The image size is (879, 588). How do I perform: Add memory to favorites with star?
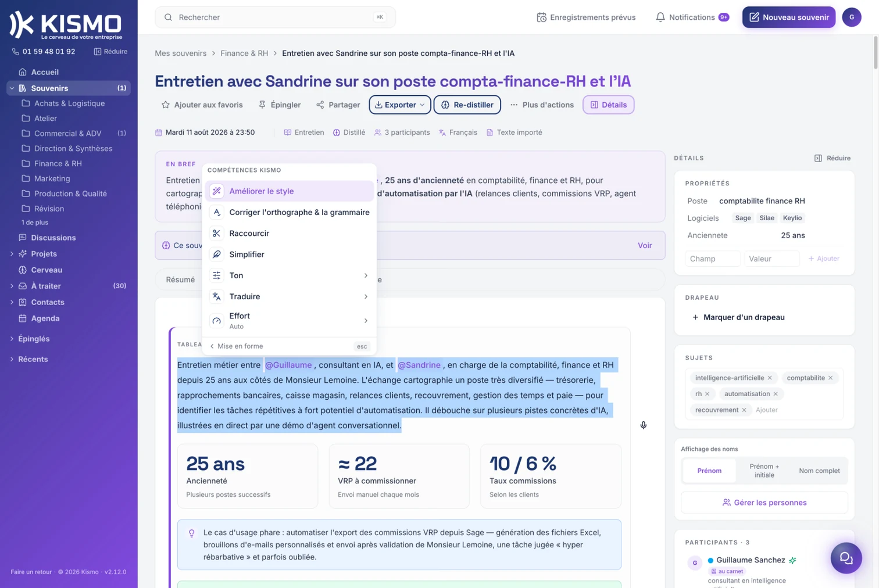202,105
